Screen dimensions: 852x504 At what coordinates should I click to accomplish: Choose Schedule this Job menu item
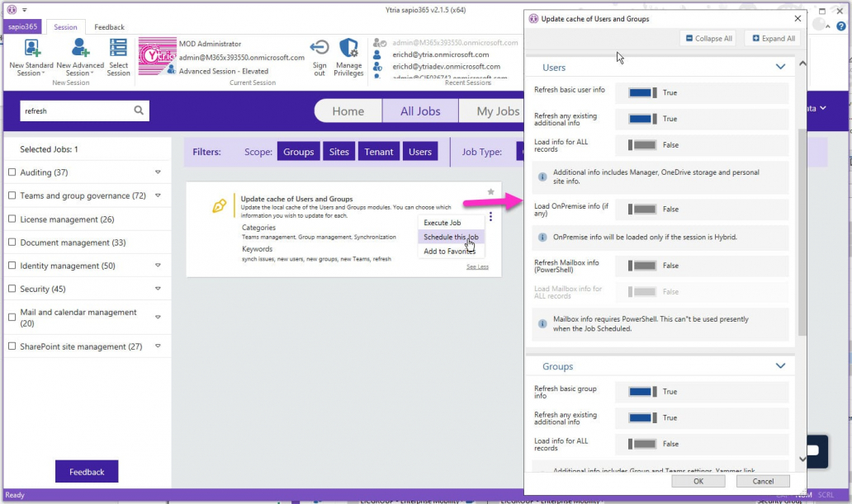tap(451, 237)
